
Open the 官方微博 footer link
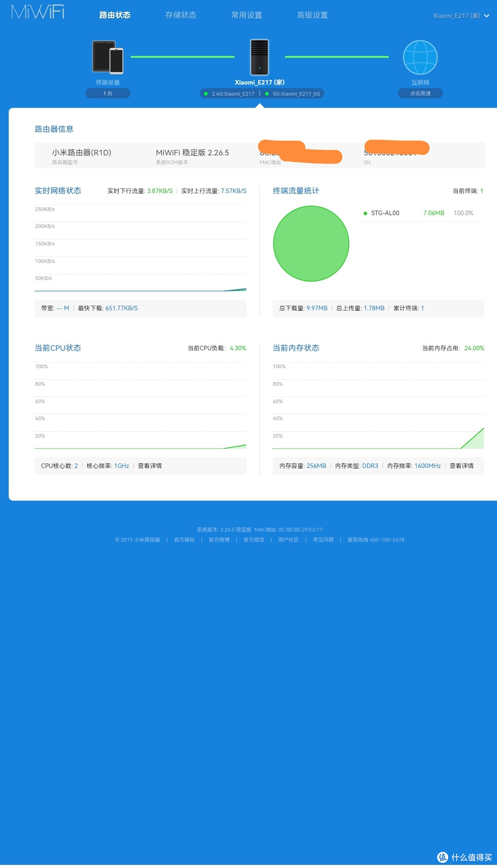point(219,540)
